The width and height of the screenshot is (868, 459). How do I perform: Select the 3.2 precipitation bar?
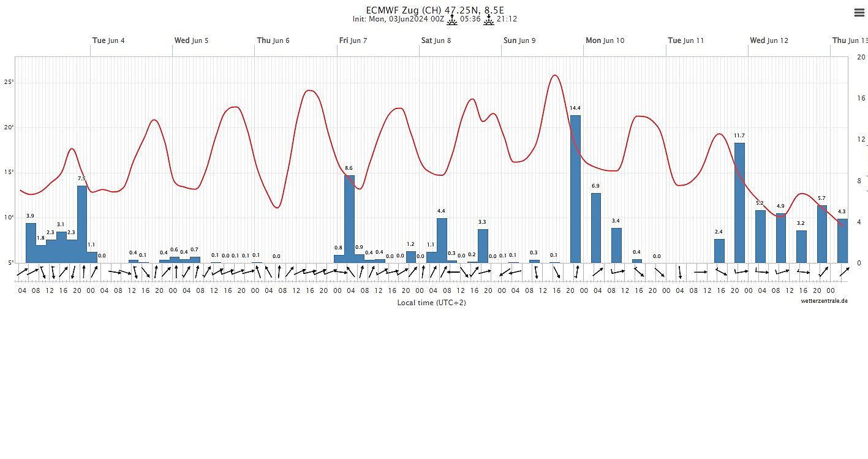pyautogui.click(x=801, y=247)
